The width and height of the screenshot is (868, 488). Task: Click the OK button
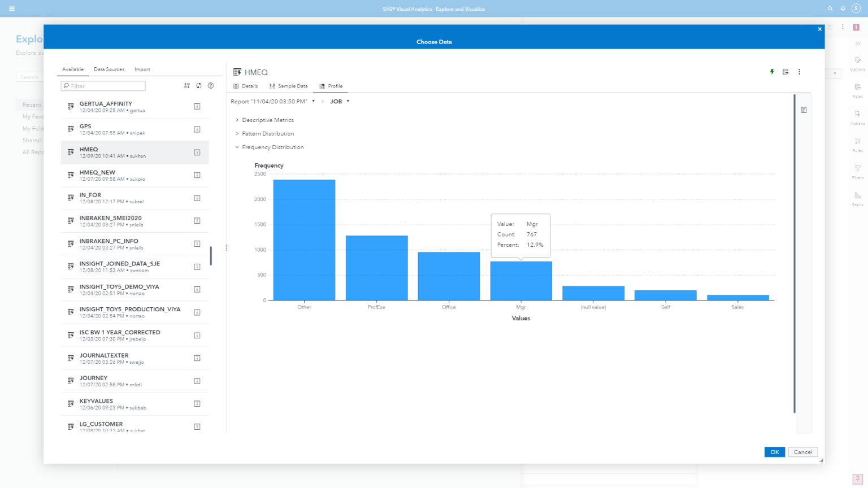(774, 452)
